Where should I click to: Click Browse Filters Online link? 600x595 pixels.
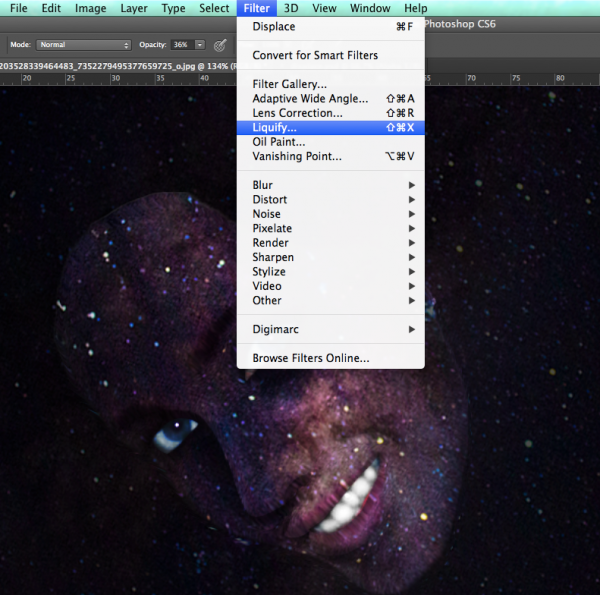(x=311, y=358)
